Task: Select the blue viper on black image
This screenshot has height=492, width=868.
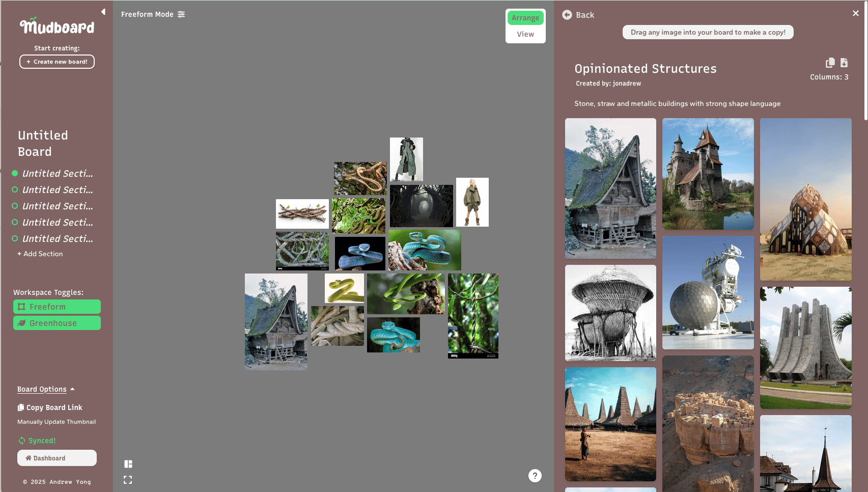Action: 360,254
